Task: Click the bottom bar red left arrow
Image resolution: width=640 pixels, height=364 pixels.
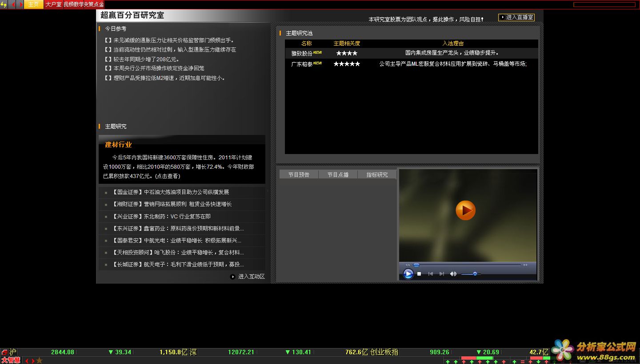Action: pos(27,360)
